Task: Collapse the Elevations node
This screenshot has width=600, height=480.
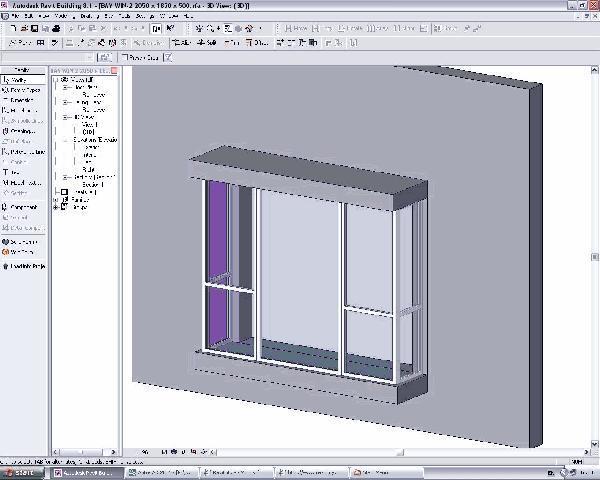Action: [65, 140]
